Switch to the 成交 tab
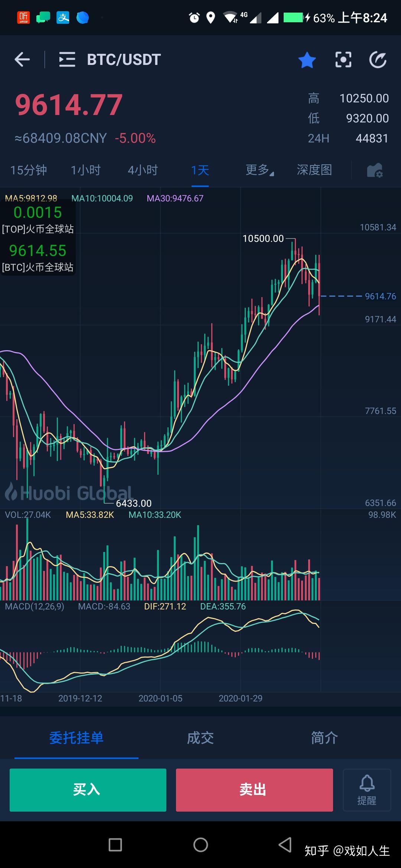Viewport: 401px width, 868px height. (x=200, y=738)
